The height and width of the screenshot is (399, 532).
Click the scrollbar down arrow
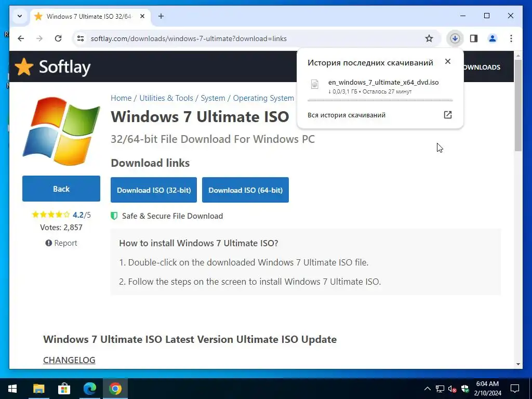[518, 364]
